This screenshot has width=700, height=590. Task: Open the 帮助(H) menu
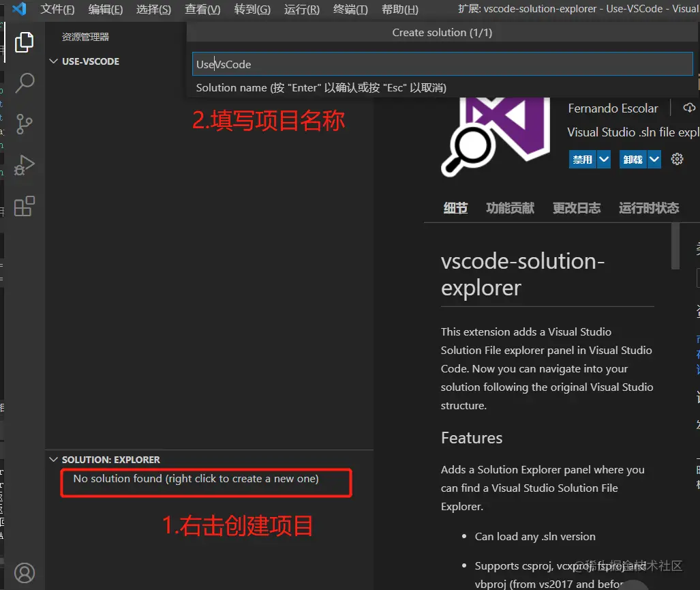click(x=400, y=9)
